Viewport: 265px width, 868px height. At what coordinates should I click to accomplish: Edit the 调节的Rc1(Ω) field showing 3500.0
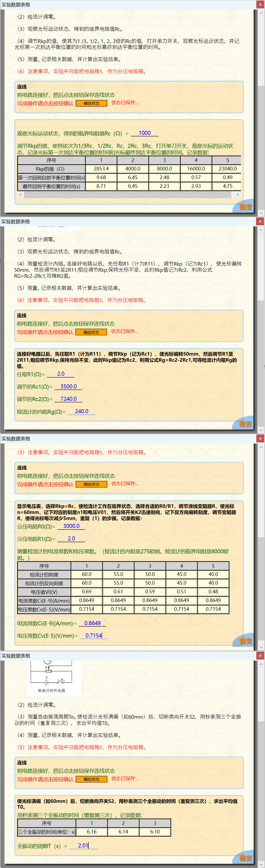click(x=68, y=387)
